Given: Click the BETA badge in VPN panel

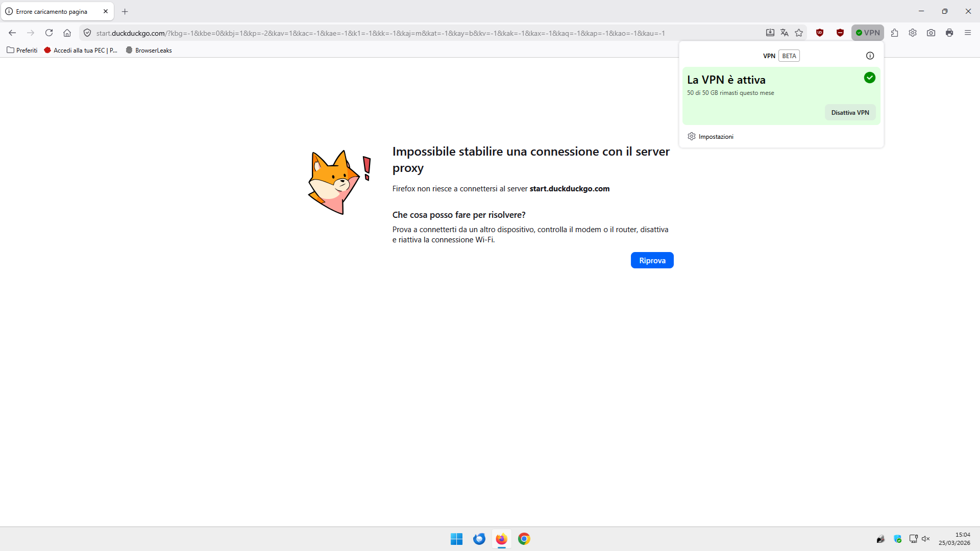Looking at the screenshot, I should (x=789, y=56).
